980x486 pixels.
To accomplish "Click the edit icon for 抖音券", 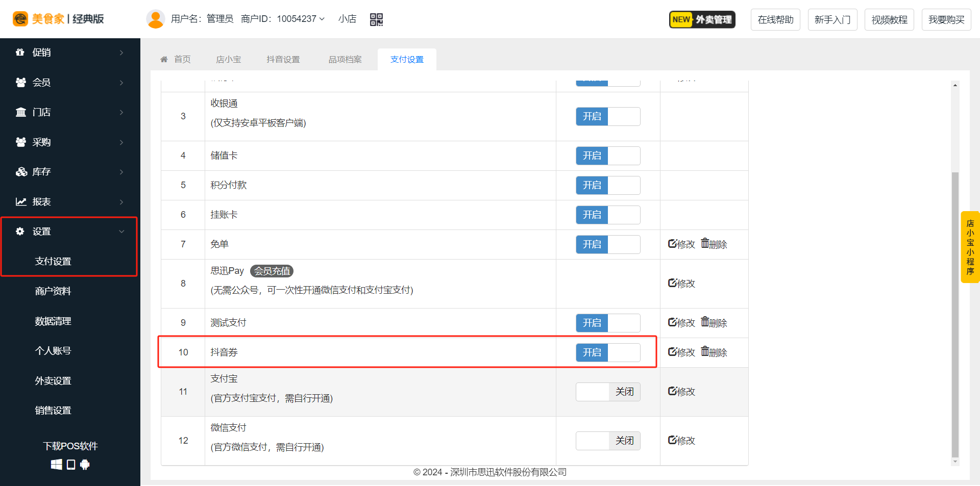I will pos(673,352).
